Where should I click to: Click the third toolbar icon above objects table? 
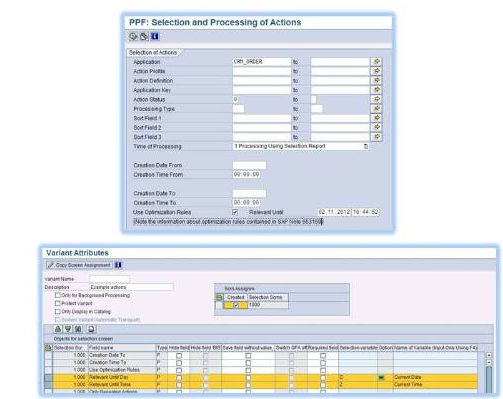78,329
